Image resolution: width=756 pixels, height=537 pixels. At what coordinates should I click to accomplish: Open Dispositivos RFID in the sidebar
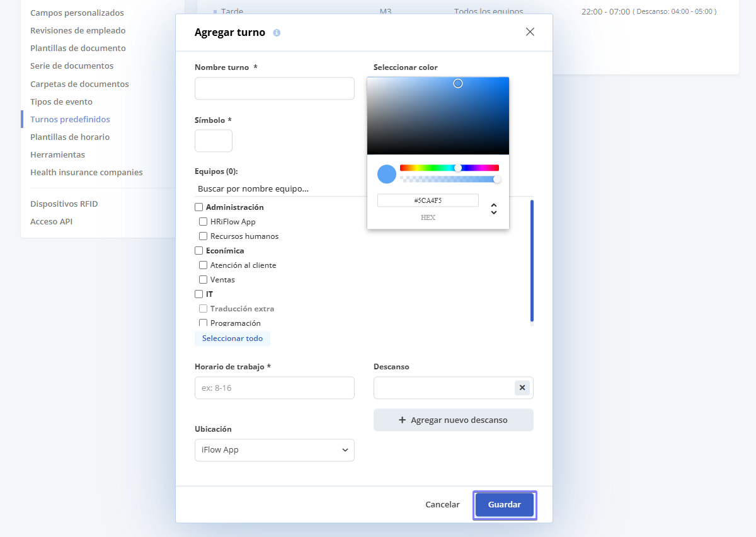click(64, 204)
